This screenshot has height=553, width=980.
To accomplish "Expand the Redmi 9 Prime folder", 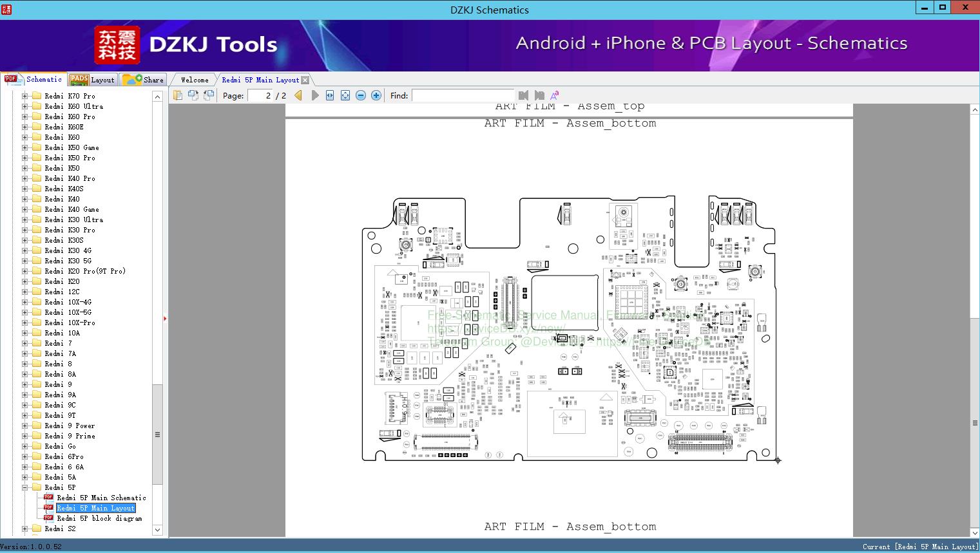I will [x=24, y=436].
